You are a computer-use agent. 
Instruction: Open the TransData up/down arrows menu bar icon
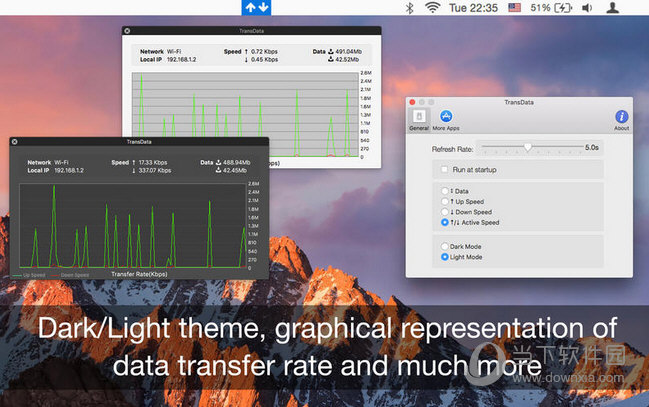256,7
